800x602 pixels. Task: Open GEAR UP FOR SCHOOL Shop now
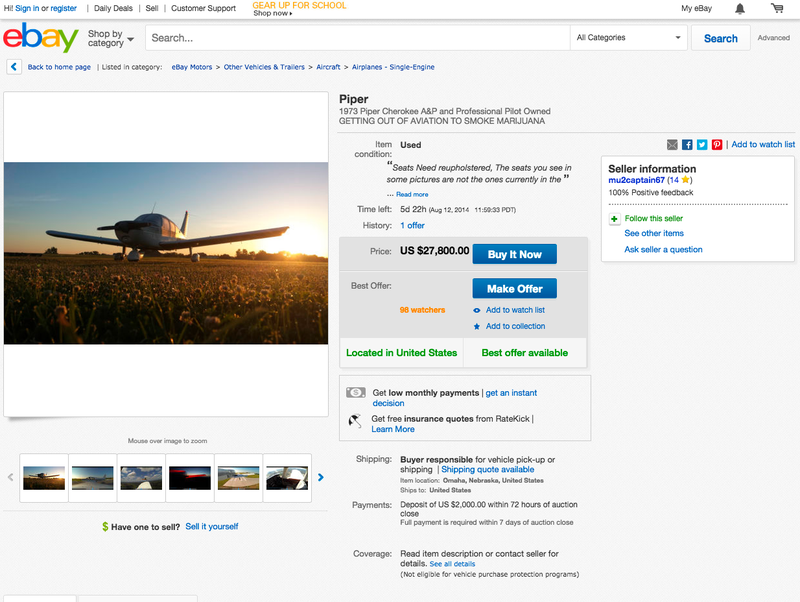coord(299,9)
